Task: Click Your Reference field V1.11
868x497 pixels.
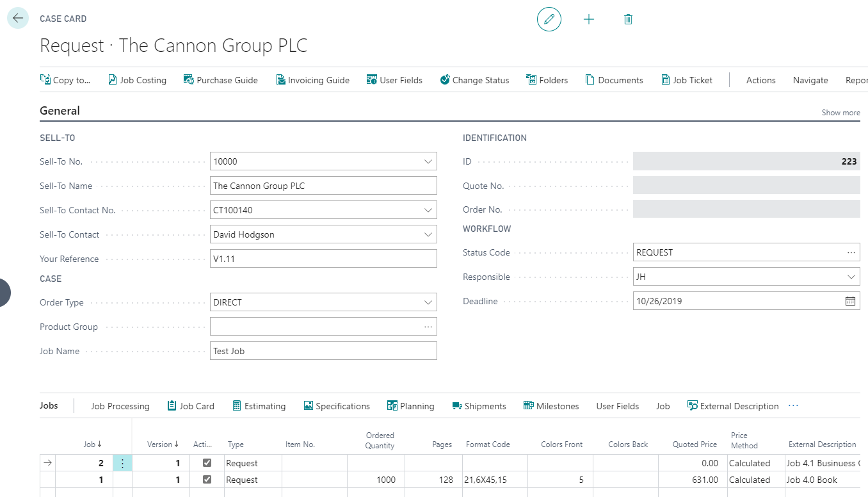Action: point(323,259)
